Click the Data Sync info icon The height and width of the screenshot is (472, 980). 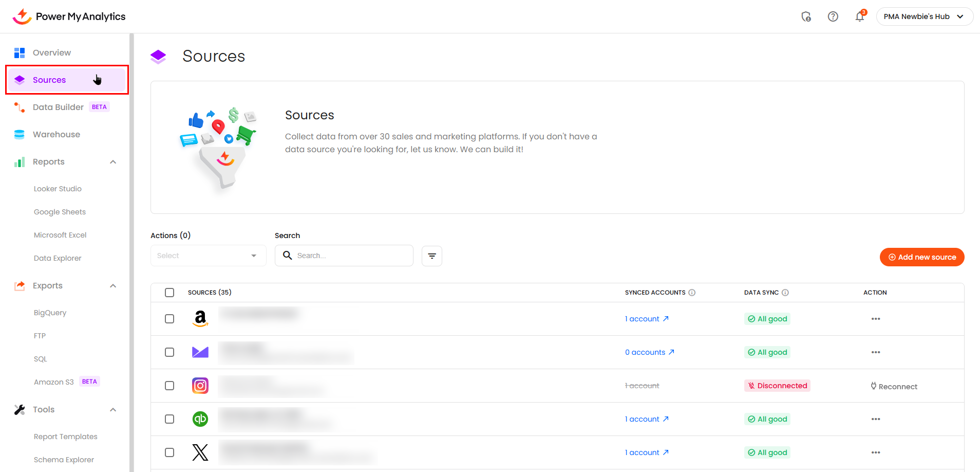pyautogui.click(x=785, y=293)
